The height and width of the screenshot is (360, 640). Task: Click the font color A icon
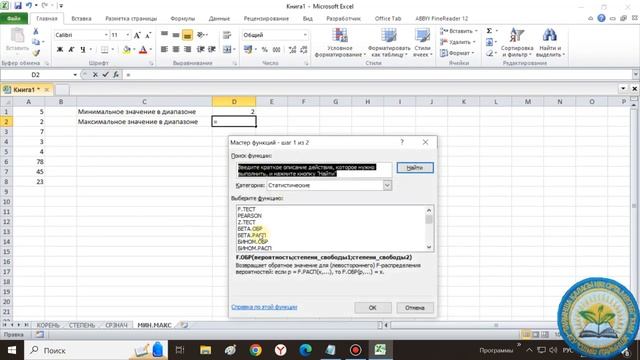tap(143, 49)
